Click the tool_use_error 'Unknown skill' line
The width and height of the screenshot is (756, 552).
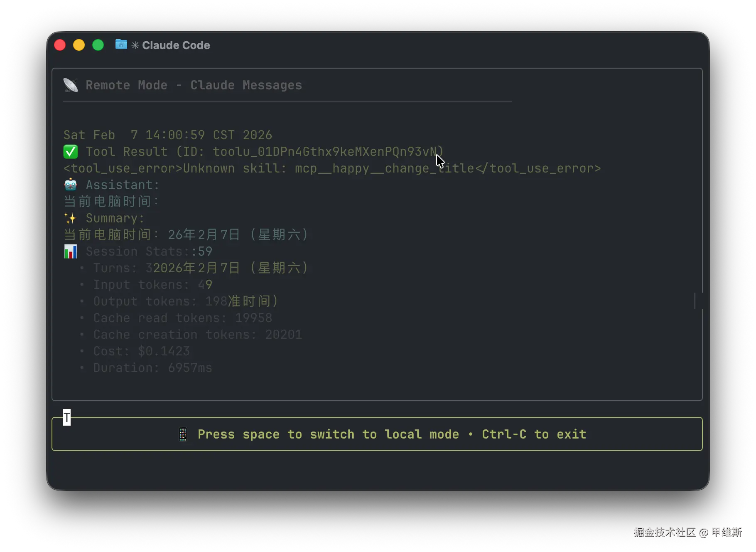pyautogui.click(x=332, y=168)
